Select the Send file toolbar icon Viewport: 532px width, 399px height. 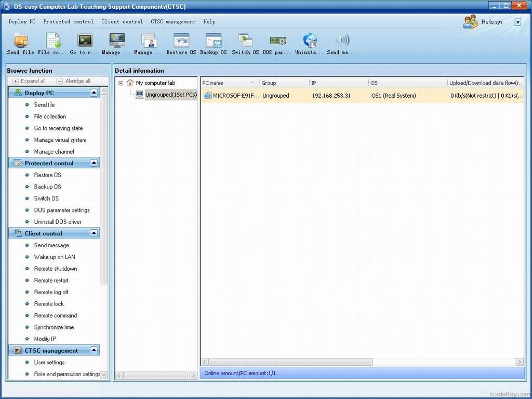[x=21, y=44]
